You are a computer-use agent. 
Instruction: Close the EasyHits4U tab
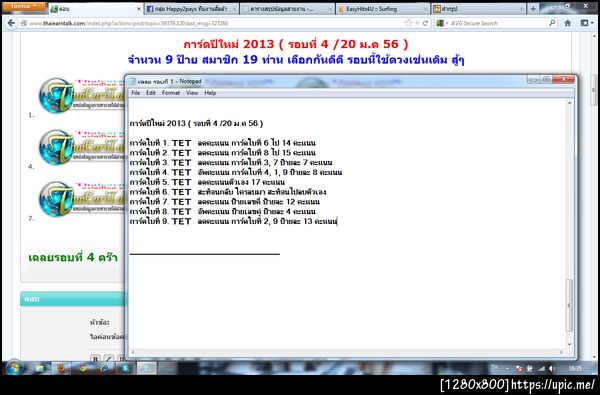tap(425, 9)
